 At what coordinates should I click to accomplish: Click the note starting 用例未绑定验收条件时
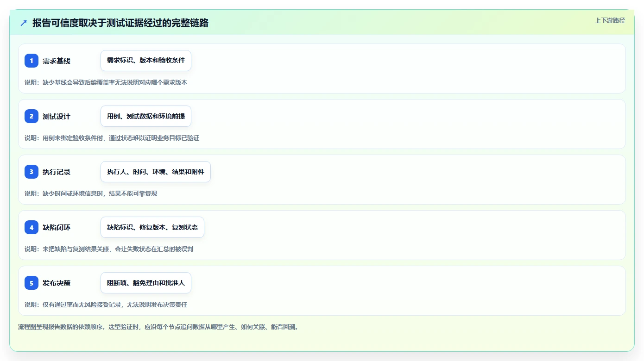pos(112,138)
